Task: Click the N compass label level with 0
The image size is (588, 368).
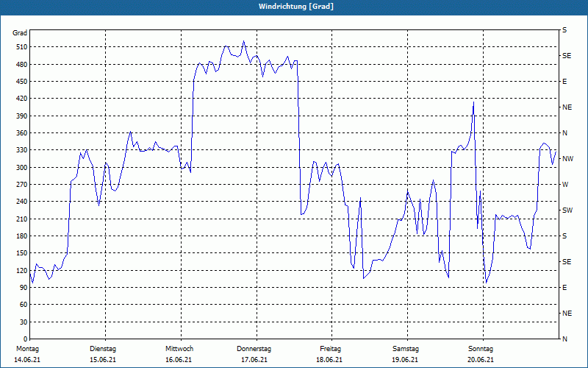Action: click(x=565, y=339)
